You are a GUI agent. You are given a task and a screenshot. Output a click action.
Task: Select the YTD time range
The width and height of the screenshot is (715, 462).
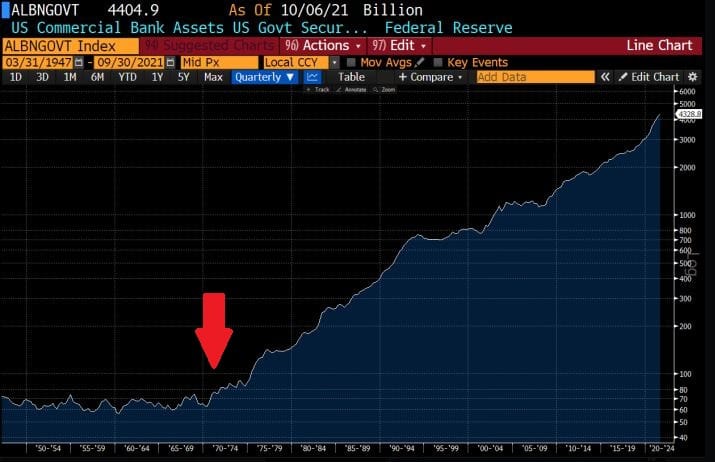[x=127, y=77]
